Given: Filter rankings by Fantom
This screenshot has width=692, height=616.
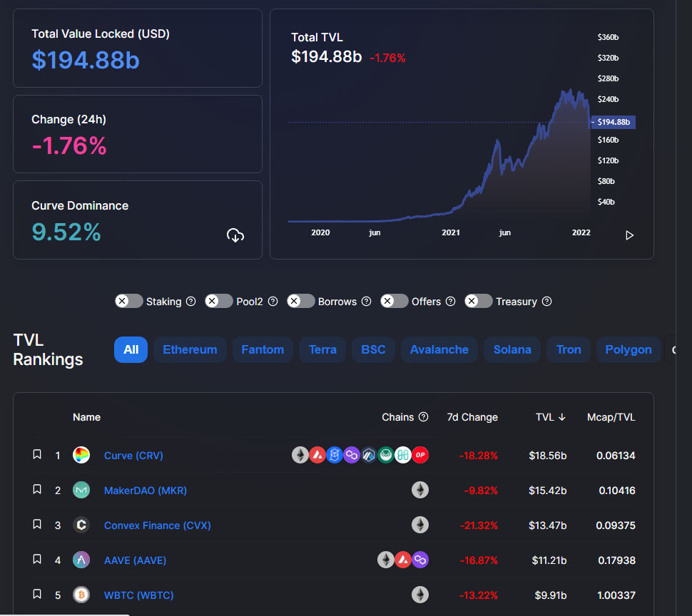Looking at the screenshot, I should 263,349.
